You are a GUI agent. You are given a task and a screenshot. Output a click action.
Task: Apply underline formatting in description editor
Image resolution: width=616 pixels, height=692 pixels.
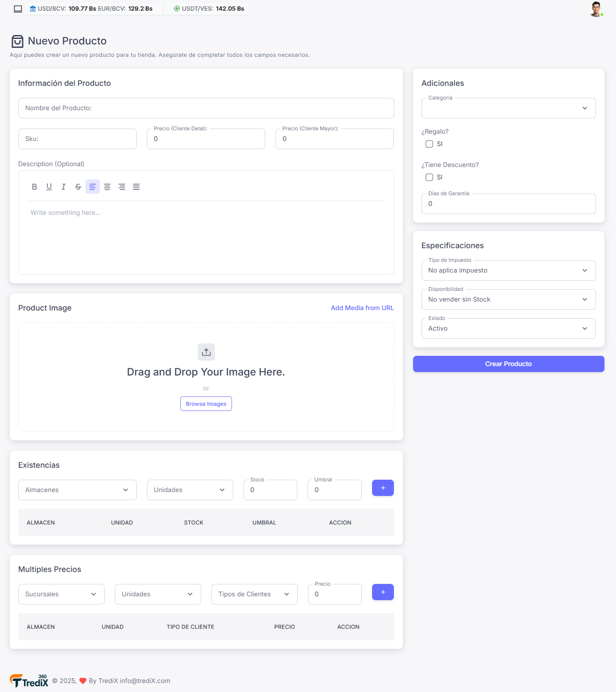click(49, 187)
